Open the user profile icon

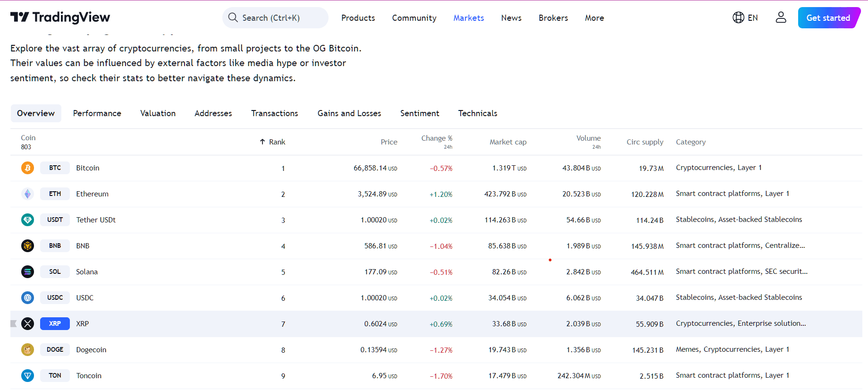(781, 17)
